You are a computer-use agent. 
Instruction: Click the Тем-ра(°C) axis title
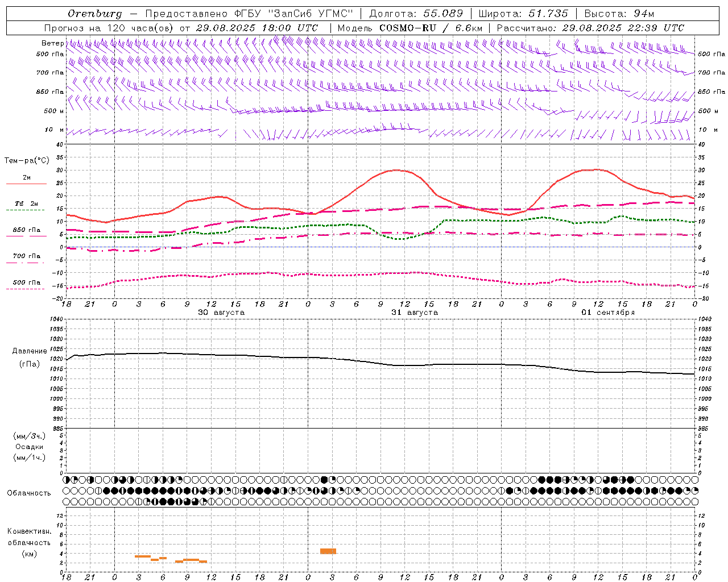tap(27, 161)
